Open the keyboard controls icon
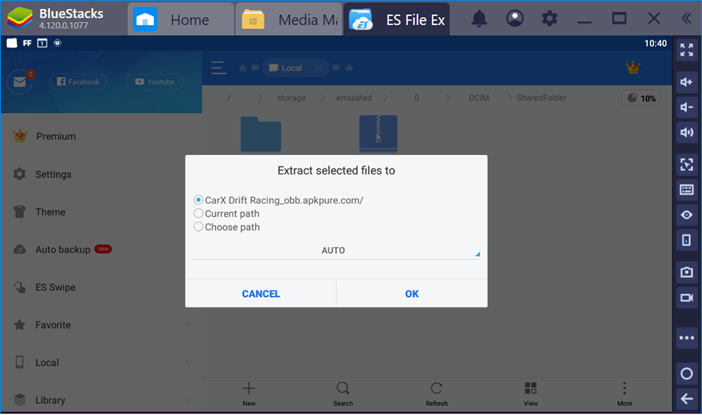This screenshot has height=415, width=702. [x=686, y=189]
